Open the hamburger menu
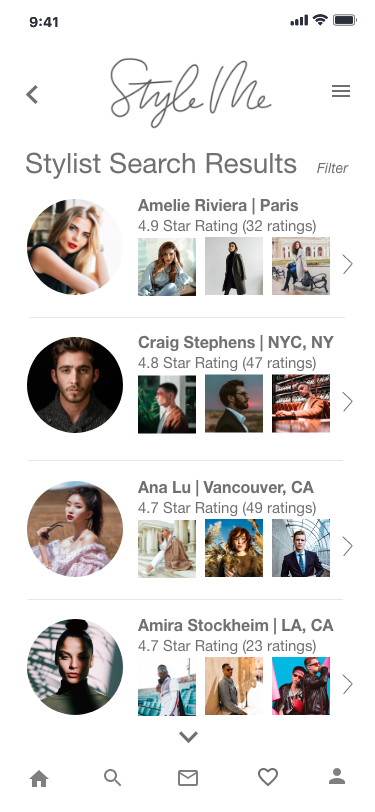 pyautogui.click(x=341, y=91)
